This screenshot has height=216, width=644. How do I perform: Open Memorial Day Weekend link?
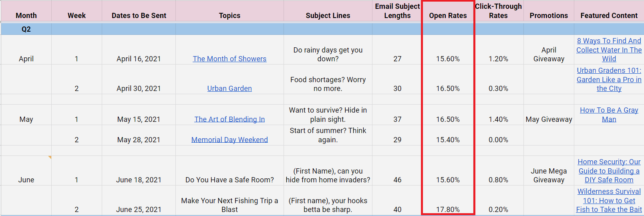(229, 140)
